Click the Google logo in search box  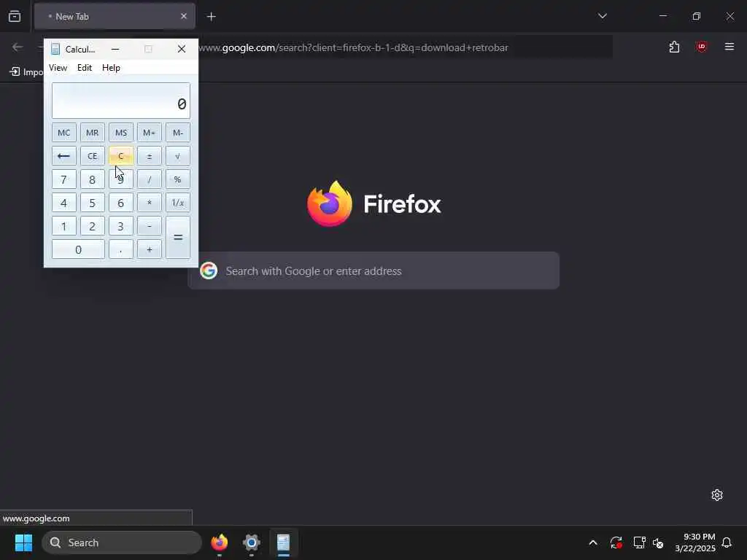tap(209, 271)
